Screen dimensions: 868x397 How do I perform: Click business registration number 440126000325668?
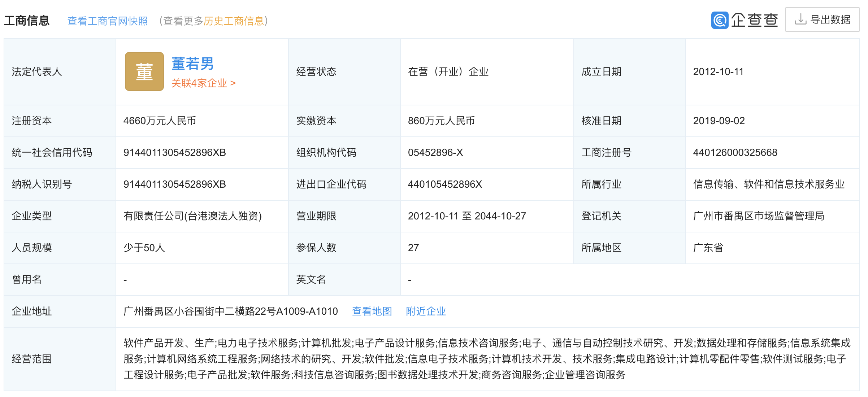735,153
